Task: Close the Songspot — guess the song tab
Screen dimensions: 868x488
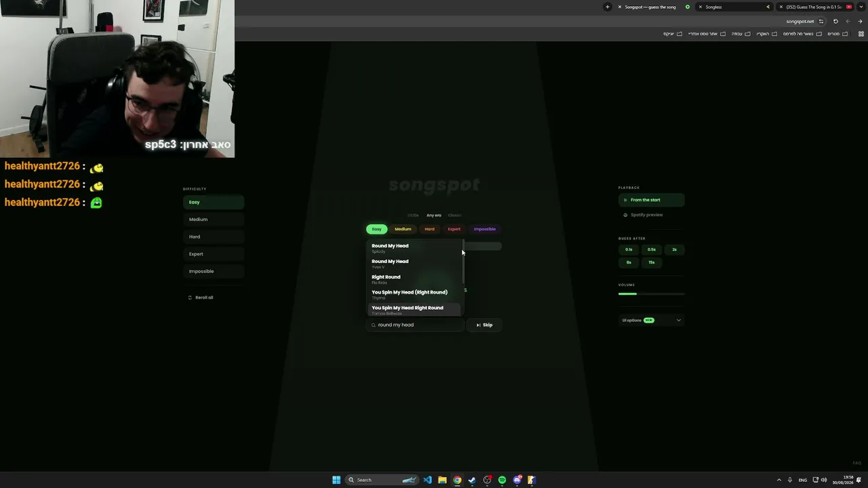Action: [x=619, y=7]
